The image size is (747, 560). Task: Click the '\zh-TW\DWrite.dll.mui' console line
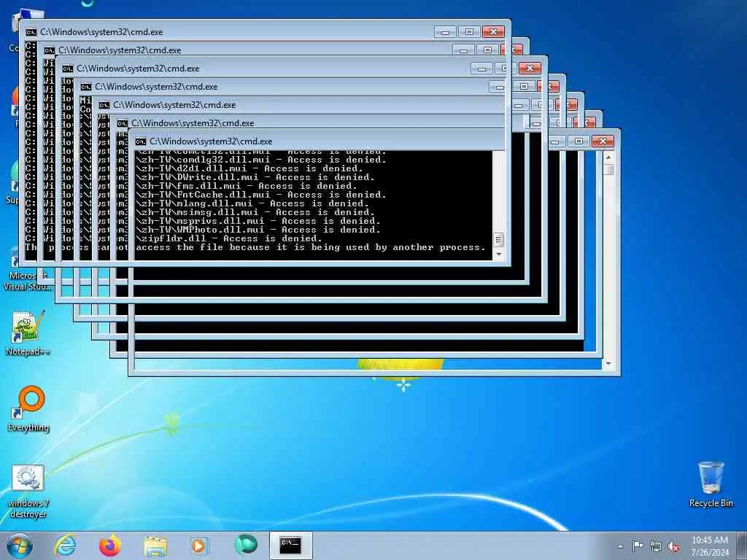point(255,177)
